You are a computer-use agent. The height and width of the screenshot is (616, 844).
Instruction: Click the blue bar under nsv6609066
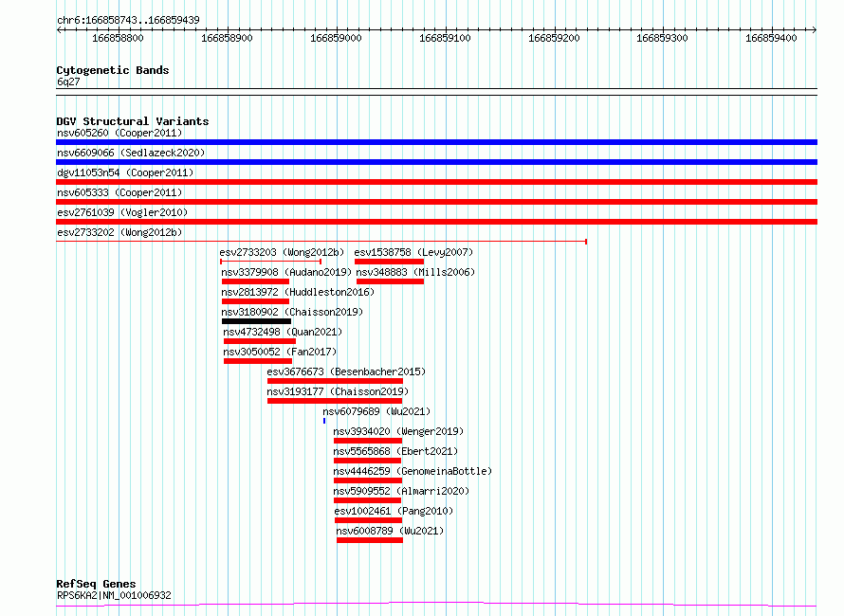coord(436,162)
